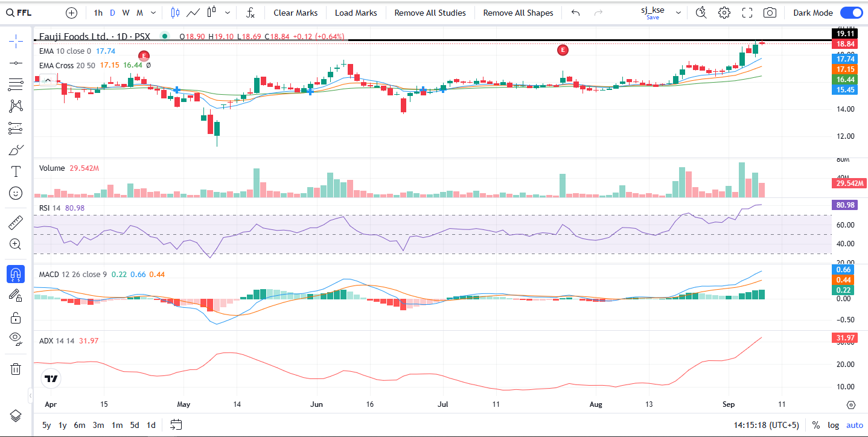
Task: Expand the chart style dropdown chevron
Action: pyautogui.click(x=227, y=13)
